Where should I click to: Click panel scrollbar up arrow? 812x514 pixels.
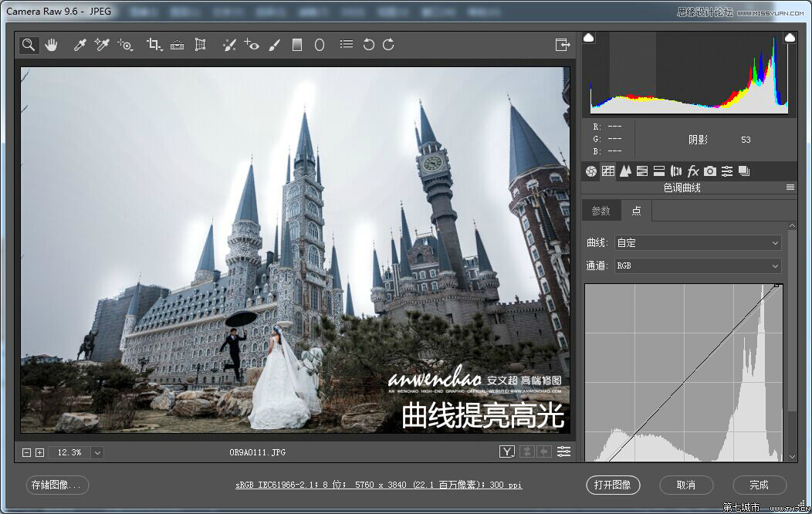click(x=792, y=225)
